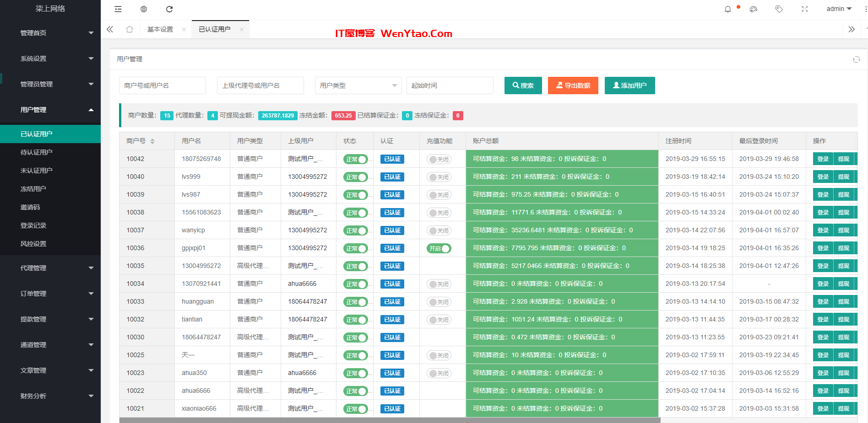Click the 冻结金额 badge 653.25
The height and width of the screenshot is (423, 868).
click(x=343, y=116)
